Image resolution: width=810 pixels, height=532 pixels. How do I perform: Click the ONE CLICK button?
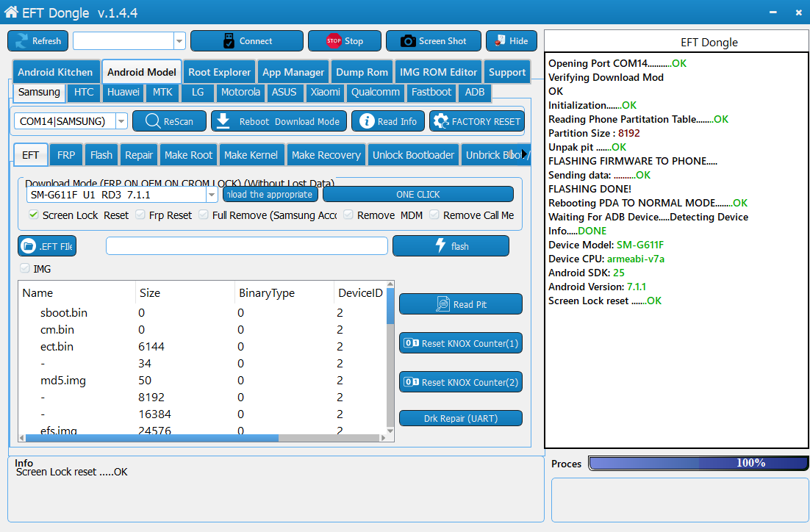click(418, 194)
